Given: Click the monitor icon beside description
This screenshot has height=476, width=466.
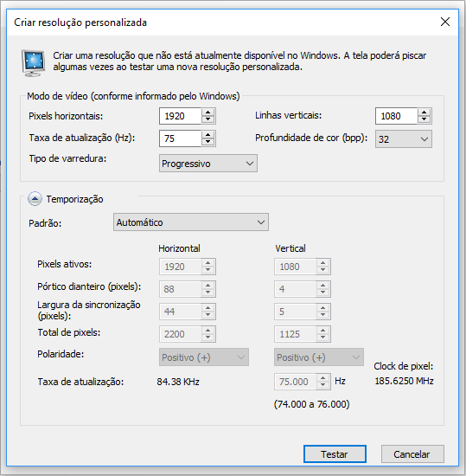Looking at the screenshot, I should (34, 63).
